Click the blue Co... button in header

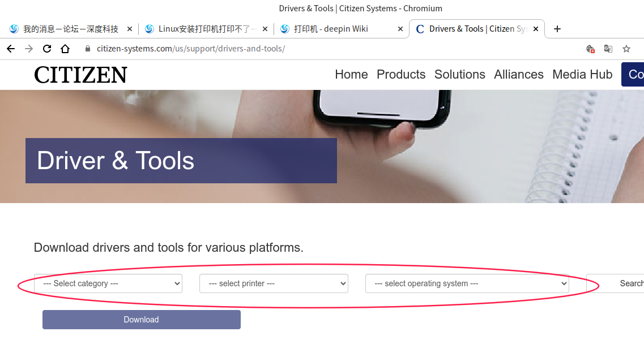633,74
